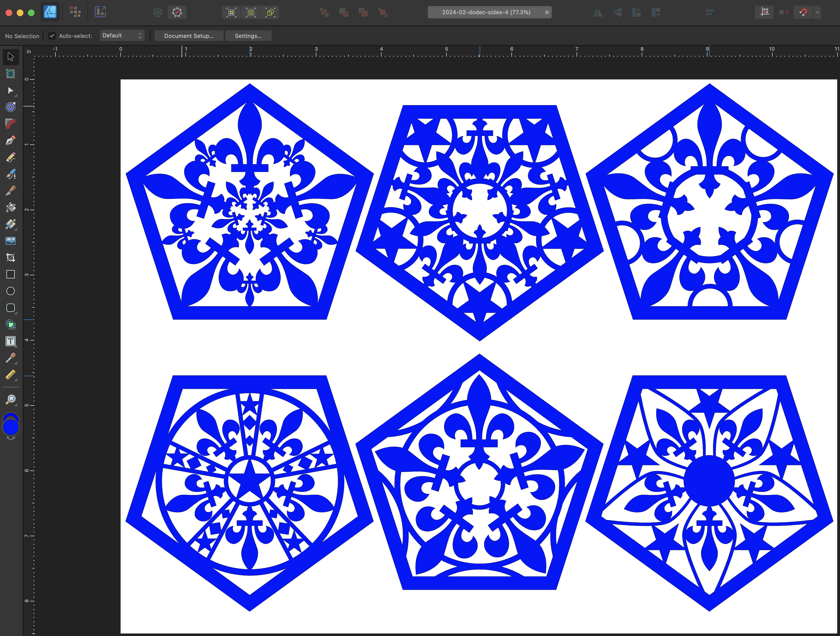
Task: Select the Pen tool
Action: pyautogui.click(x=11, y=140)
